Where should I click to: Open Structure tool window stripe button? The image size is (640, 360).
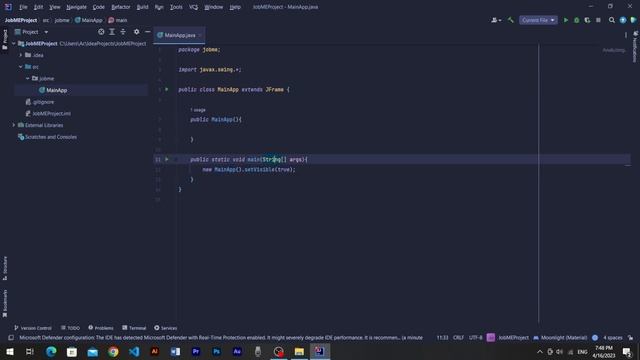coord(5,268)
